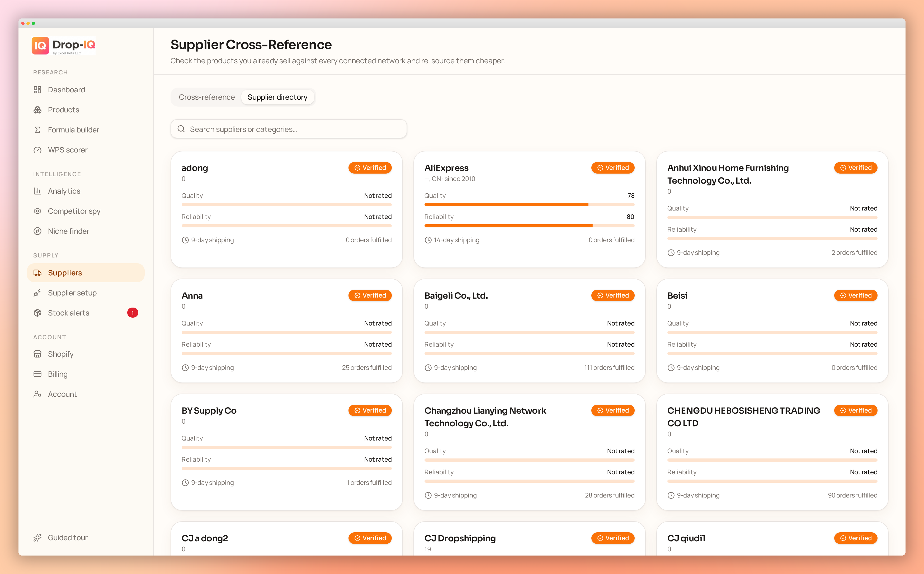Click the Suppliers truck icon
Screen dimensions: 924x574
coord(37,272)
